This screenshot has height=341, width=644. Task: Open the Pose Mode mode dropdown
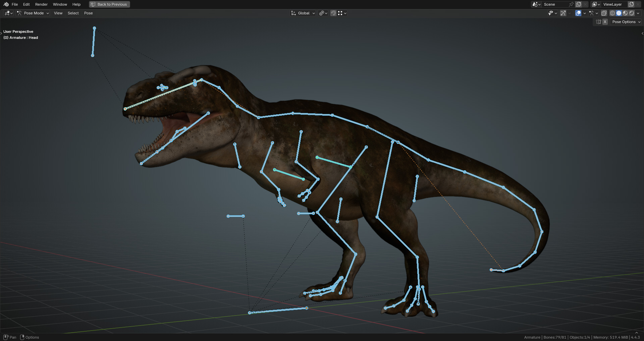click(33, 13)
